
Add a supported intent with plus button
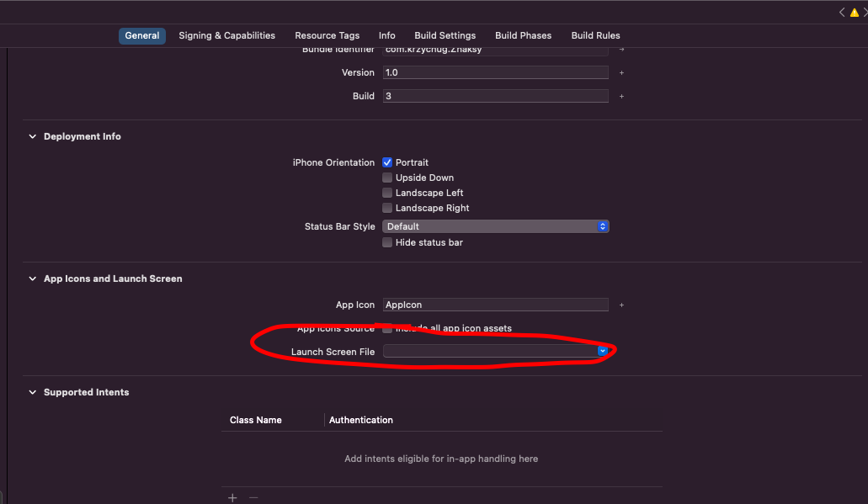click(x=232, y=497)
